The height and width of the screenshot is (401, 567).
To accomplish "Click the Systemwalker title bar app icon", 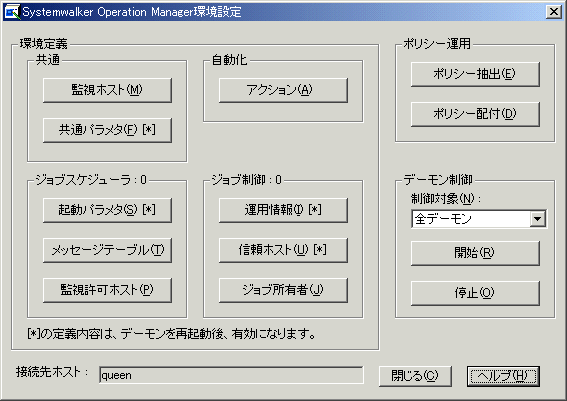I will click(12, 12).
